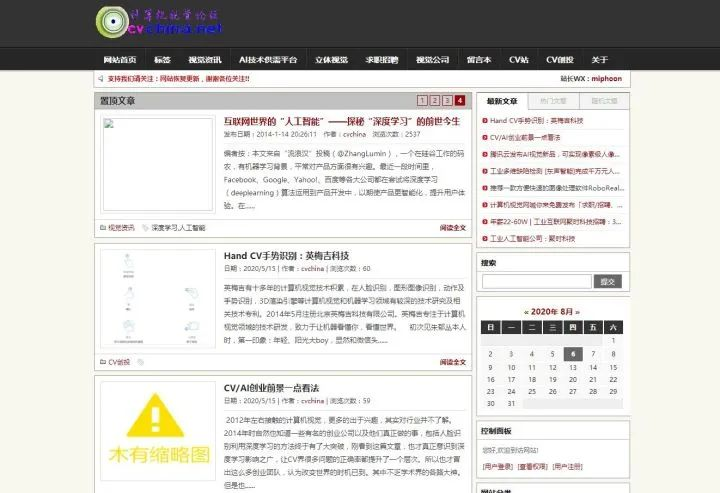720x493 pixels.
Task: Click the bullet icon next to 年薪22-60W article
Action: tap(485, 222)
